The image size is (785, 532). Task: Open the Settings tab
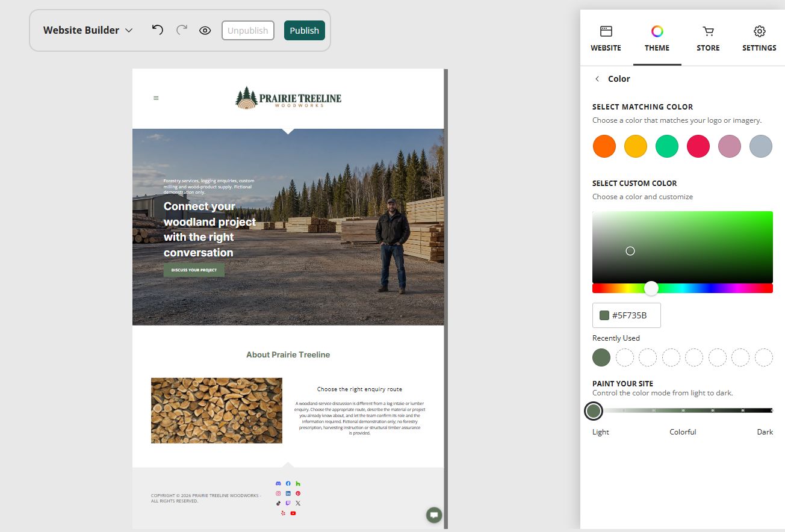click(760, 39)
